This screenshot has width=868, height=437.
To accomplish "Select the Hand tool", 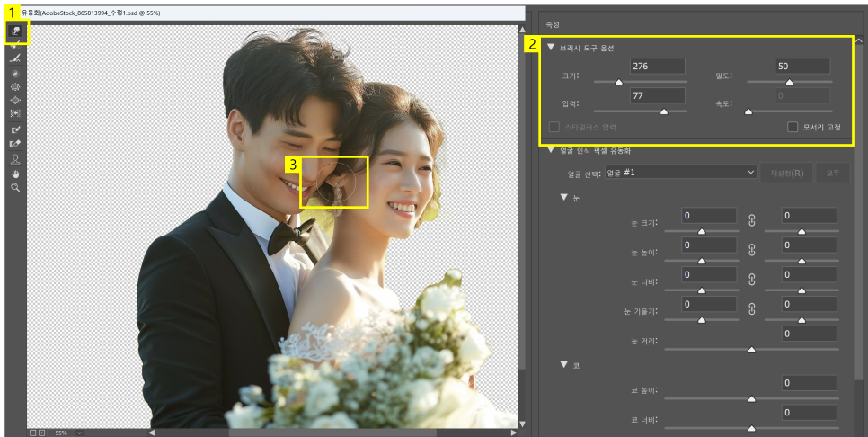I will click(x=15, y=174).
